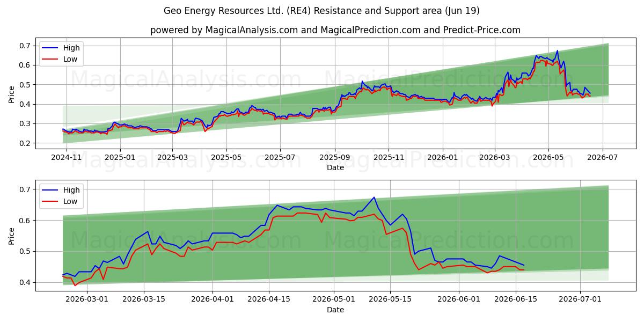Click the '2025-09' x-axis label

click(335, 158)
